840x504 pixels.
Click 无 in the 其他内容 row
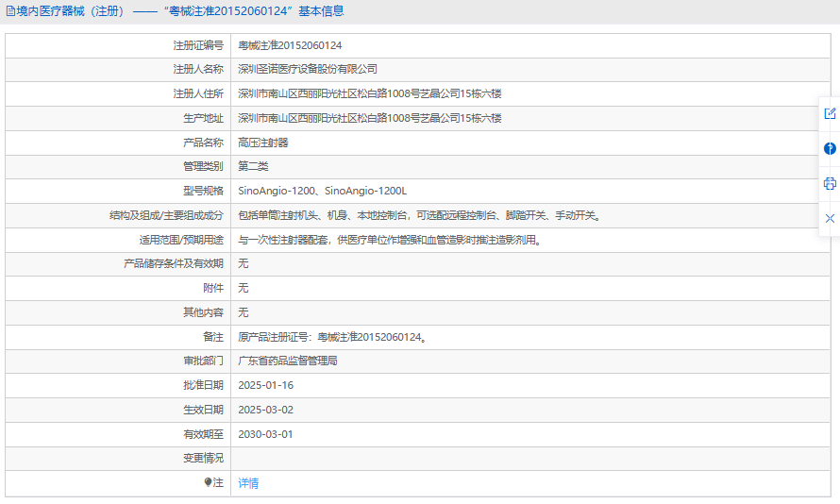pyautogui.click(x=244, y=312)
